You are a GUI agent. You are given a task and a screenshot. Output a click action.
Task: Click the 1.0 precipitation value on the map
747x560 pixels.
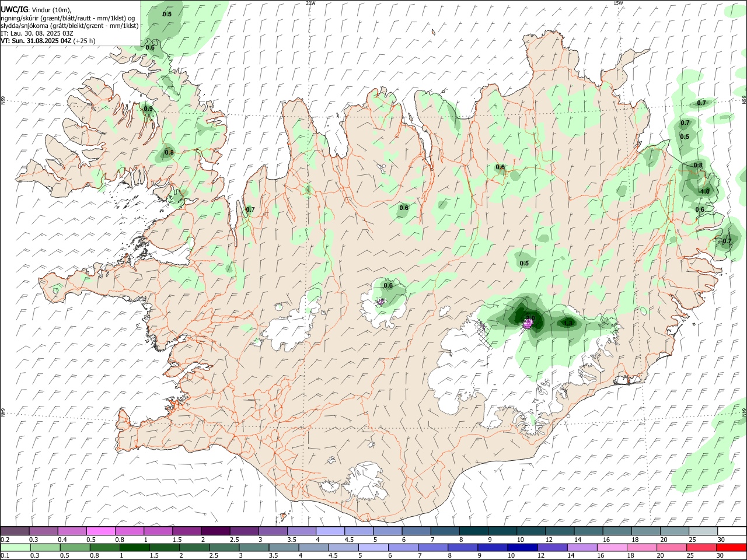point(704,191)
